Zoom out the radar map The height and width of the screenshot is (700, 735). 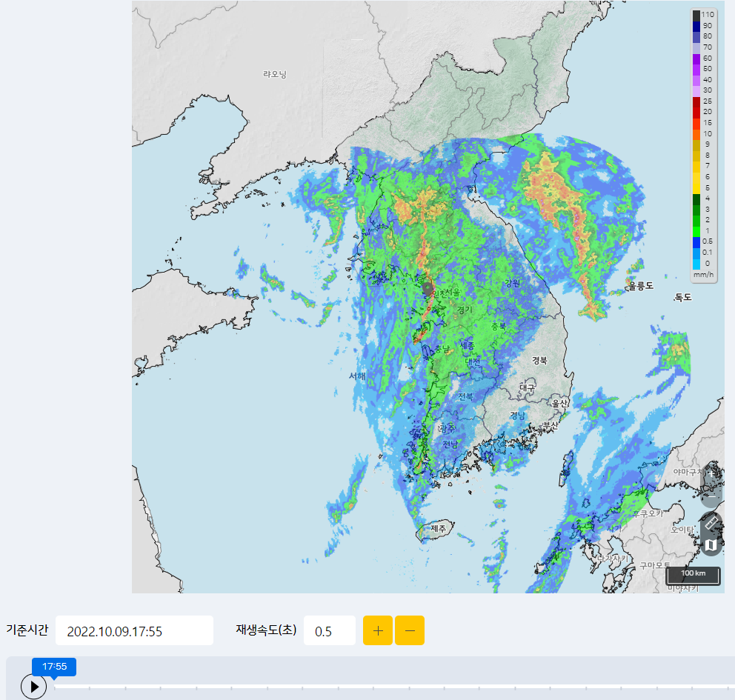711,496
